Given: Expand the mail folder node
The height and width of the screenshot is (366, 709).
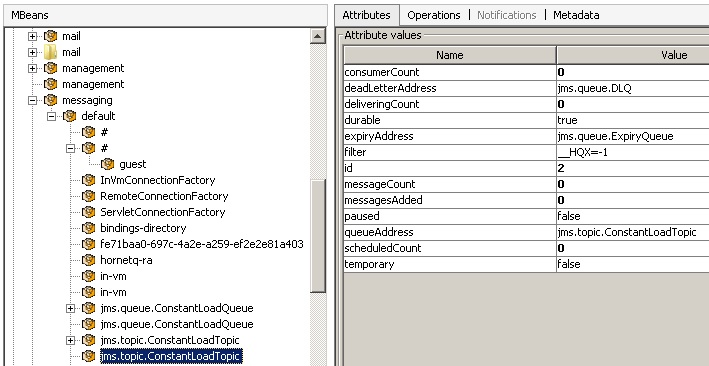Looking at the screenshot, I should 32,52.
